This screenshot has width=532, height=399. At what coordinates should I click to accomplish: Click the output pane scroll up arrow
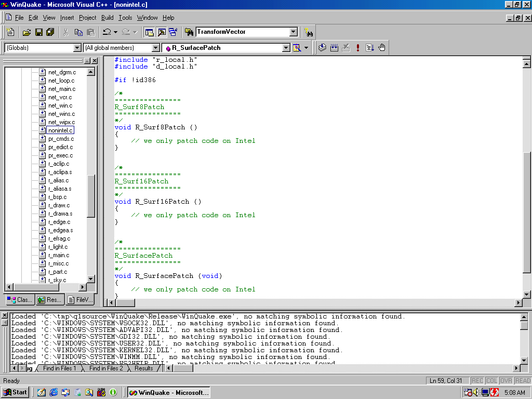(x=524, y=317)
